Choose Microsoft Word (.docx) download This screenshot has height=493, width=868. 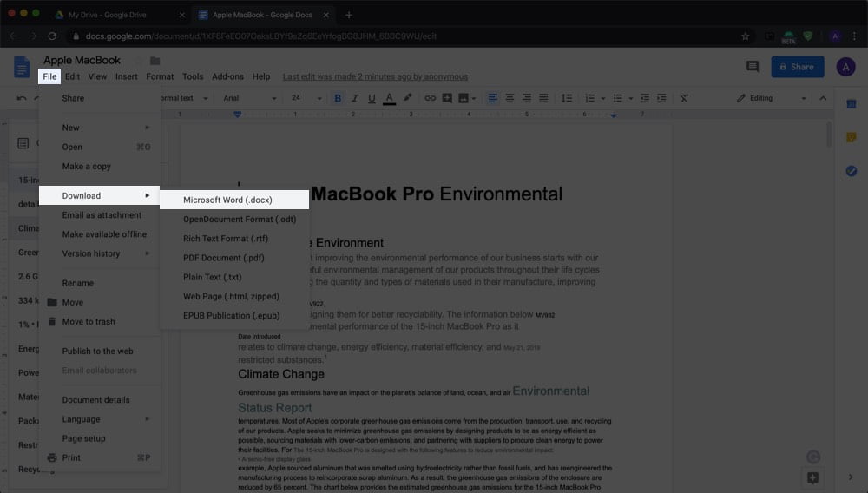(x=234, y=200)
